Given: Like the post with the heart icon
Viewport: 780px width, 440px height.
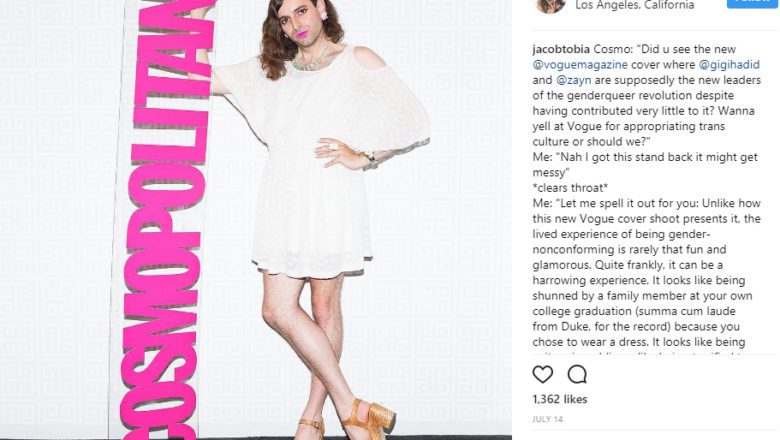Looking at the screenshot, I should tap(543, 374).
